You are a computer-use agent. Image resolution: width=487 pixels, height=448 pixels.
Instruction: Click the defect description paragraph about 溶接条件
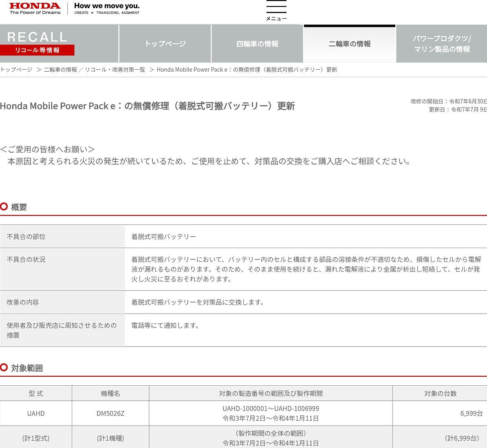tap(306, 269)
